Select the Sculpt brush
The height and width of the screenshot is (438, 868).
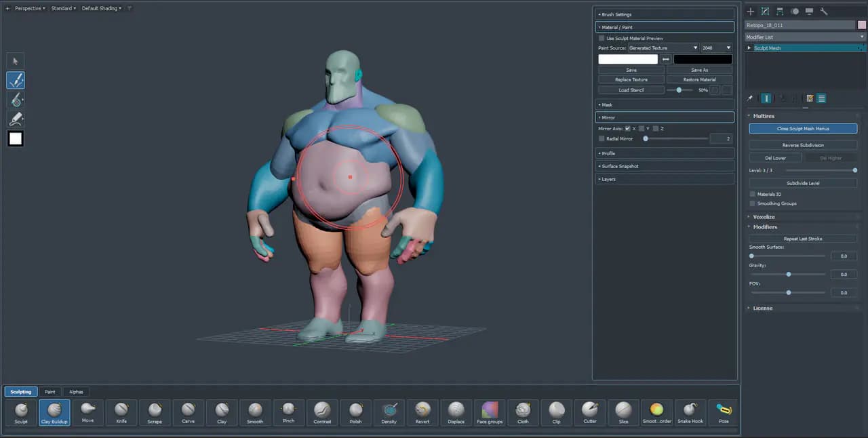[21, 412]
